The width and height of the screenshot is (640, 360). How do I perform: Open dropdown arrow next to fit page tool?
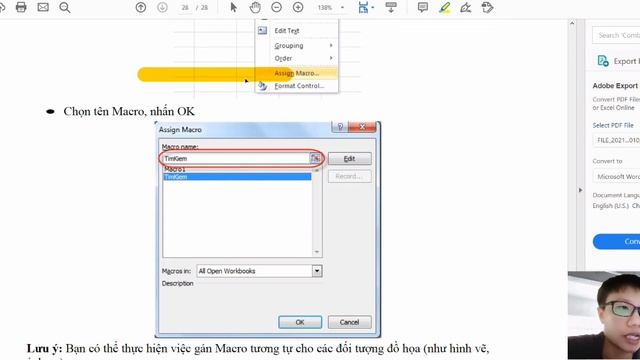point(373,8)
